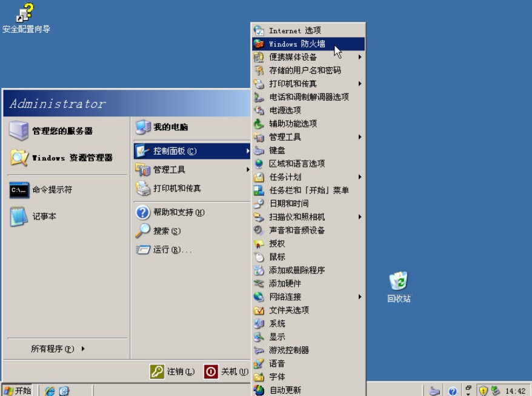
Task: Select 帮助和支持(H) in Start menu
Action: click(x=191, y=212)
